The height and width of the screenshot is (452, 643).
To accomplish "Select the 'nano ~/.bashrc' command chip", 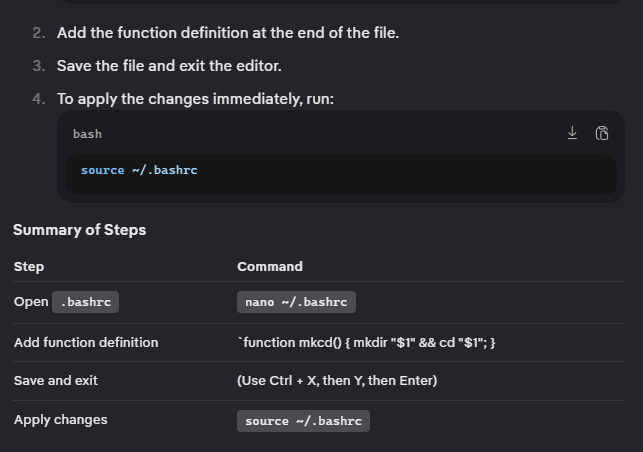I will click(296, 302).
